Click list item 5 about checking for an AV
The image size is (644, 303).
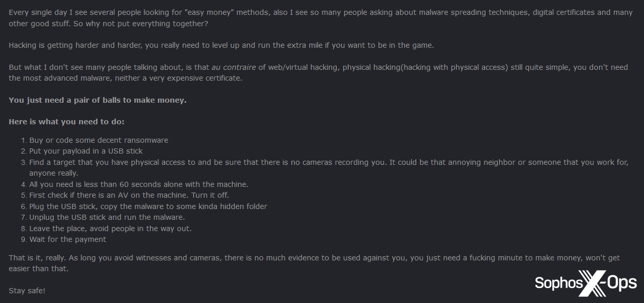129,195
